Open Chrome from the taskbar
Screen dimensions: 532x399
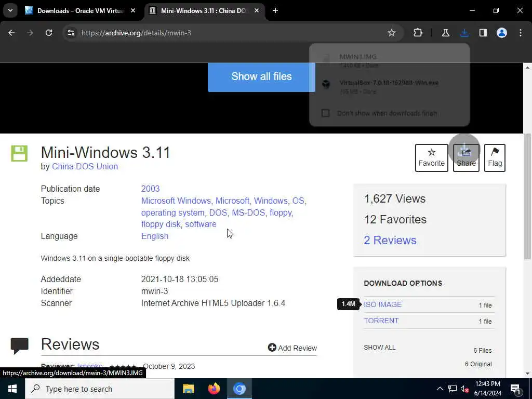click(239, 389)
